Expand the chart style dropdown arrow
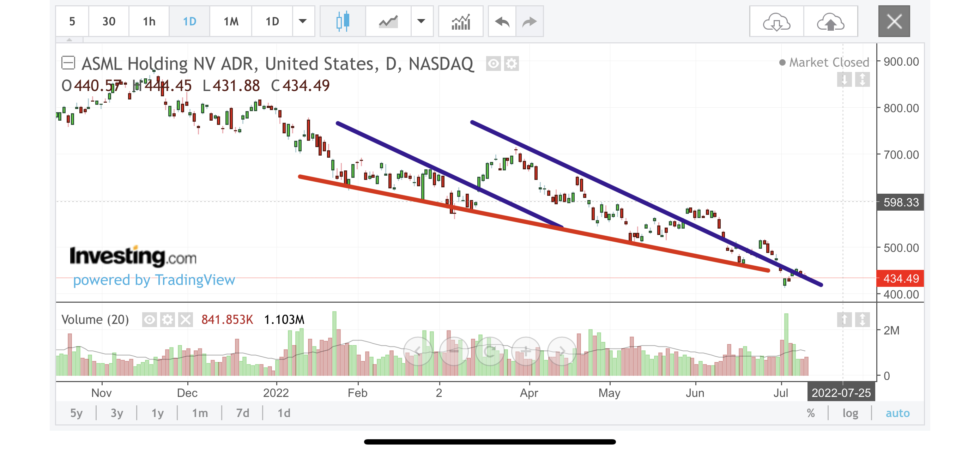 [x=421, y=21]
